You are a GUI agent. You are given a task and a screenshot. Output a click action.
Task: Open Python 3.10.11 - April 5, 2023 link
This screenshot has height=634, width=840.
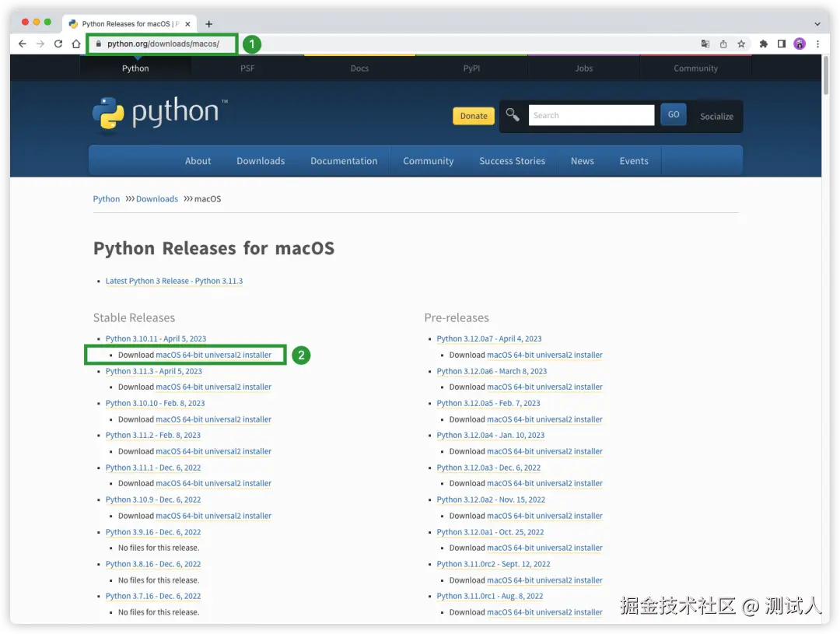coord(156,338)
